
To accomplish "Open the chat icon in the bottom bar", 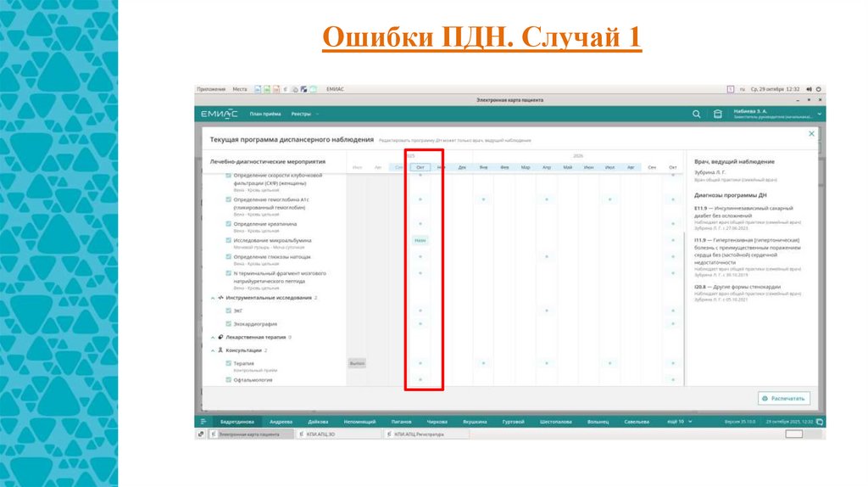I will (x=820, y=422).
